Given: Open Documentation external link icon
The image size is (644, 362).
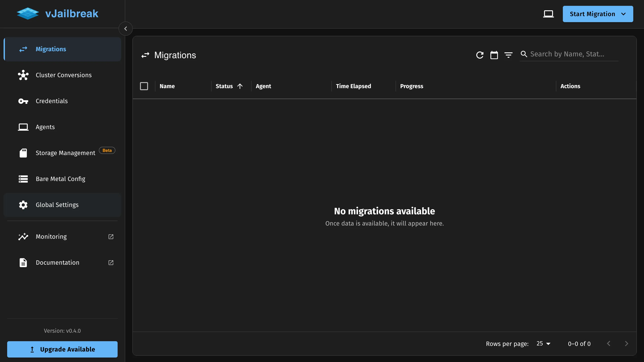Looking at the screenshot, I should pos(111,262).
